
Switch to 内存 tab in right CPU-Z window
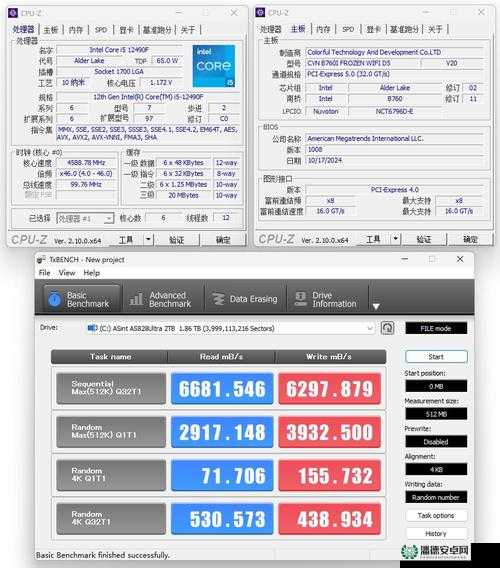pyautogui.click(x=323, y=29)
